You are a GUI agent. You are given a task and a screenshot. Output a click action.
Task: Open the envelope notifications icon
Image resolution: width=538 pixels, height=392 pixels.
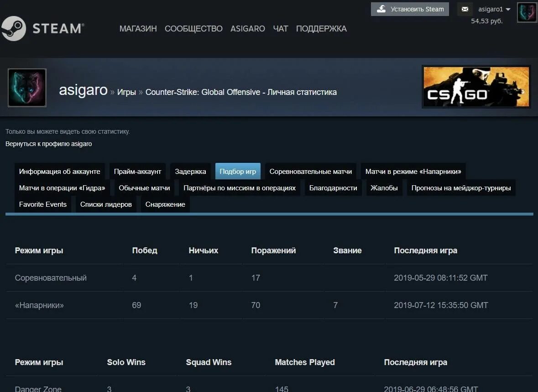pos(465,9)
